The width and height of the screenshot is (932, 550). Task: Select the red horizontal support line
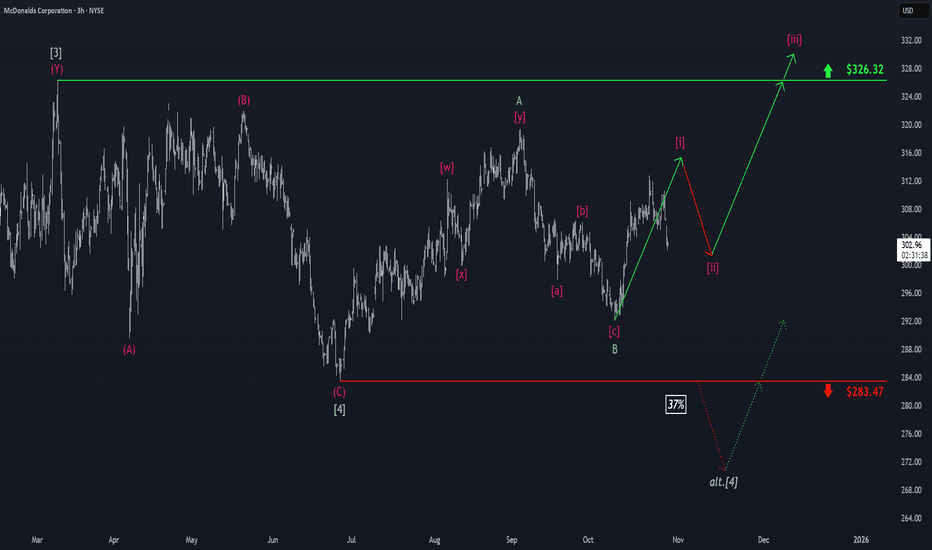click(500, 381)
